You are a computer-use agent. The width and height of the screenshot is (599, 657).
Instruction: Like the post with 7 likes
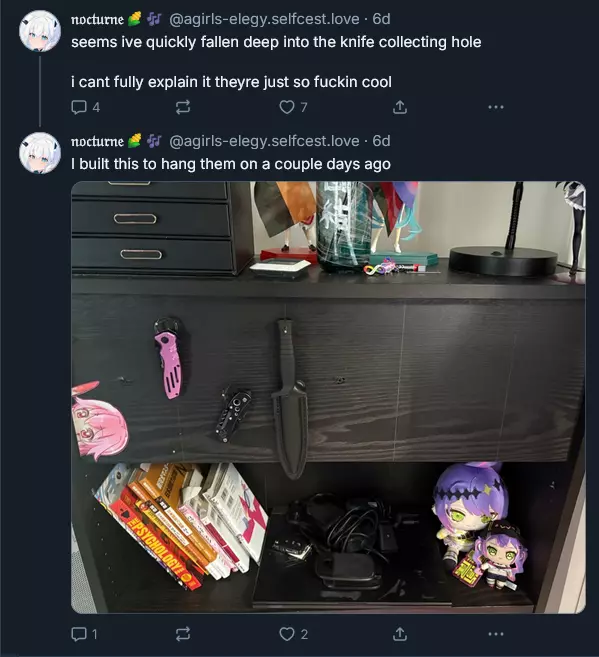pyautogui.click(x=293, y=107)
